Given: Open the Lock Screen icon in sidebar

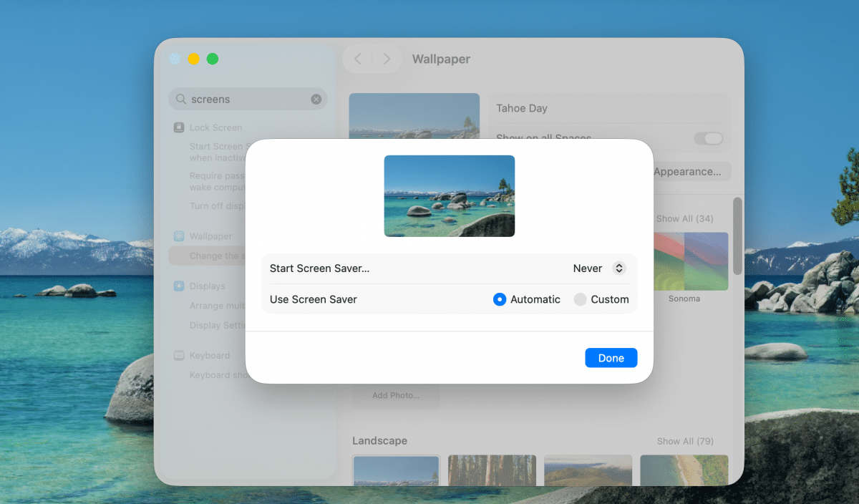Looking at the screenshot, I should click(178, 127).
